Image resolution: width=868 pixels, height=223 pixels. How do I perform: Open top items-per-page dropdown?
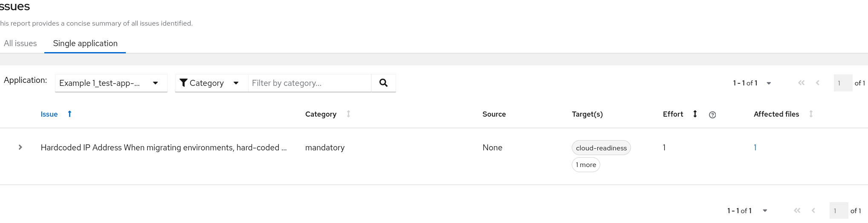752,83
